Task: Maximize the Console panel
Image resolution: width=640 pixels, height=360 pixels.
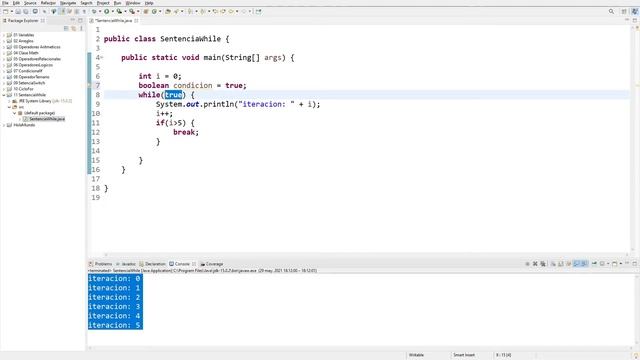Action: [x=635, y=264]
